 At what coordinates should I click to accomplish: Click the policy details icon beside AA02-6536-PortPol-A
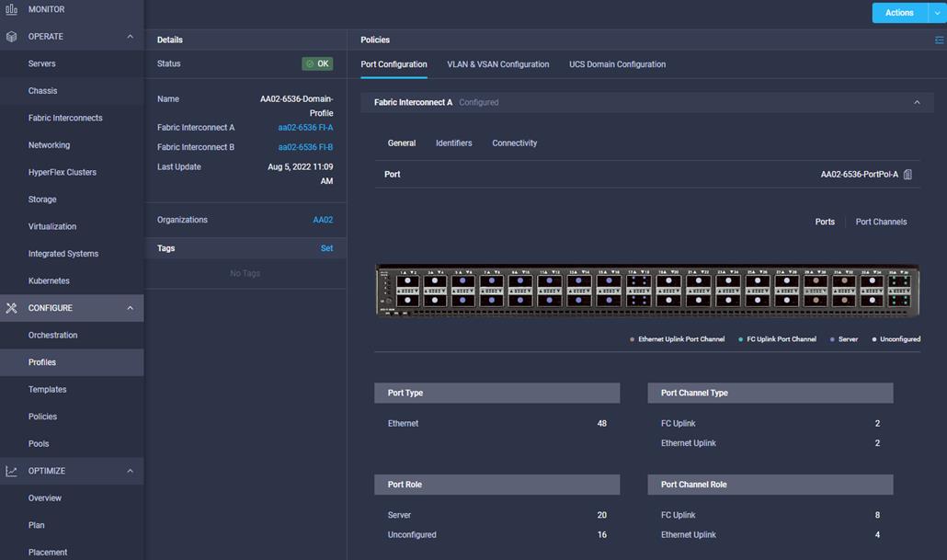tap(907, 175)
